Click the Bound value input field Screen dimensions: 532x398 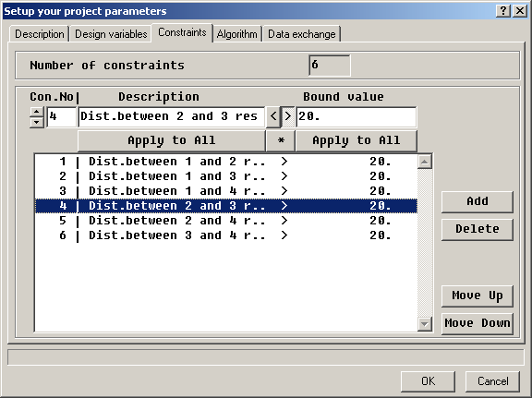[x=357, y=117]
